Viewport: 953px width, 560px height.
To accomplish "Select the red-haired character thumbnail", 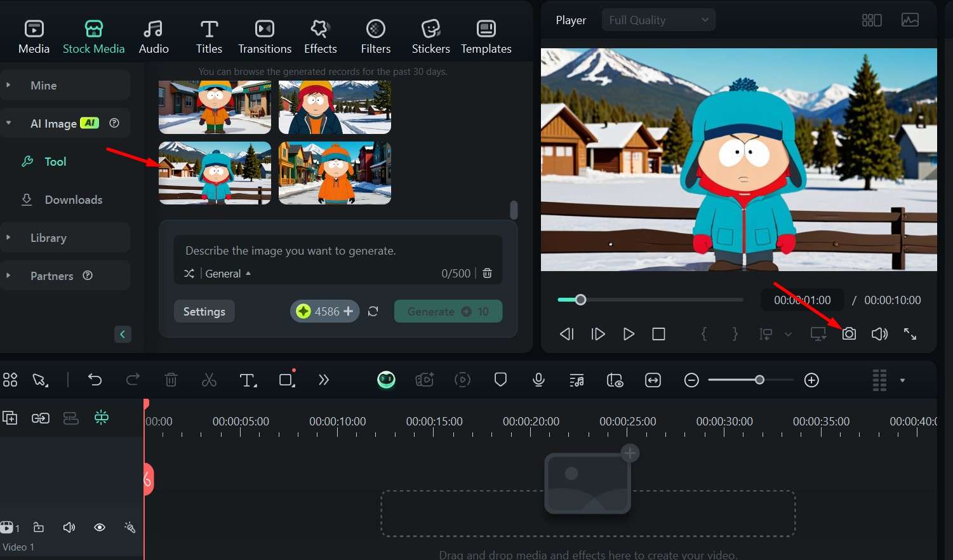I will (x=335, y=107).
